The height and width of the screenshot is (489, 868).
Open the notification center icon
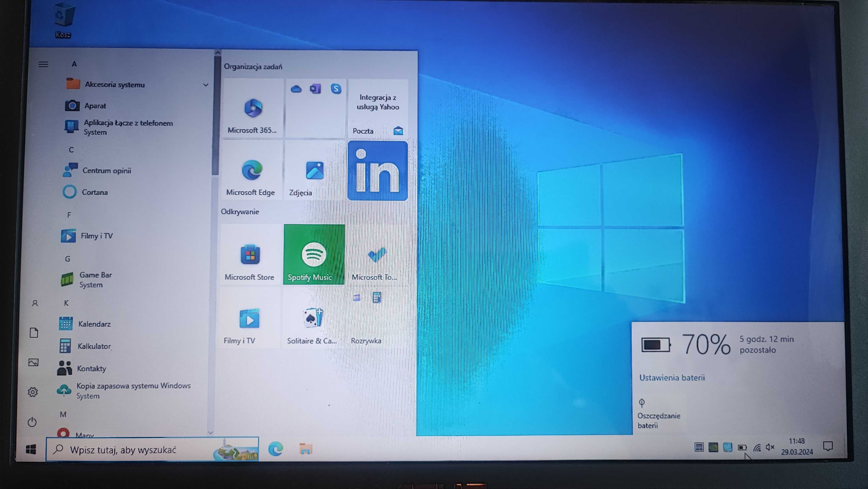828,446
